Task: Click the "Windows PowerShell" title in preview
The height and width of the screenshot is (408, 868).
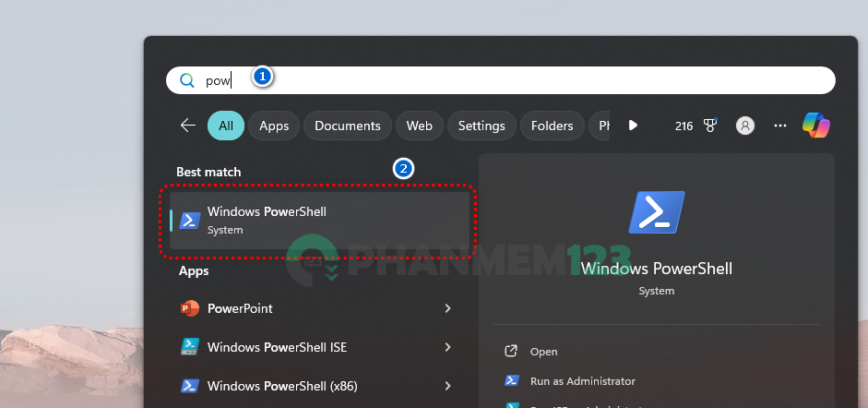Action: (657, 269)
